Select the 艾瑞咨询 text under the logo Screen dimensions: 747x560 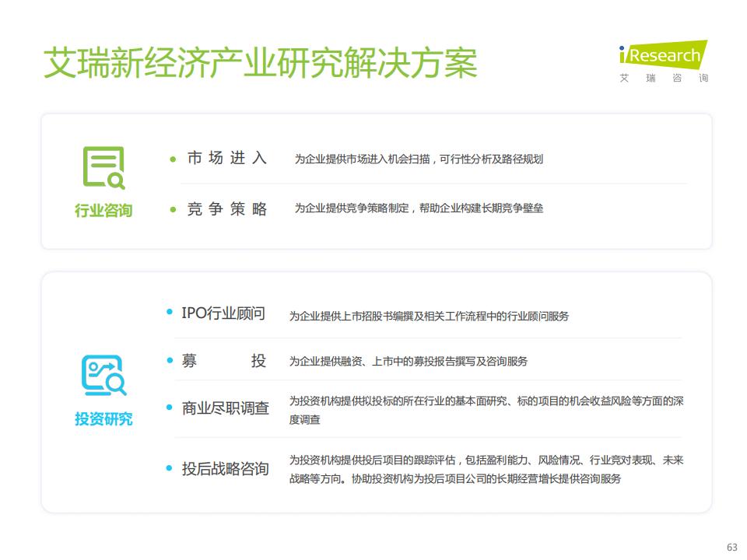coord(663,79)
